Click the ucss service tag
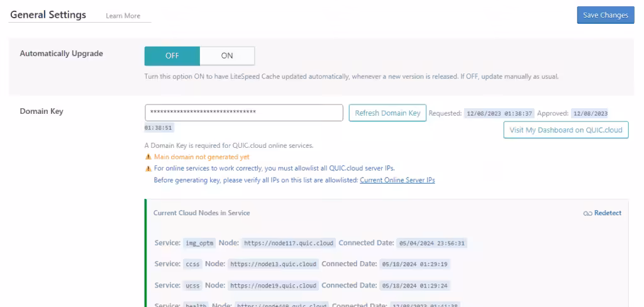644x307 pixels. coord(192,286)
